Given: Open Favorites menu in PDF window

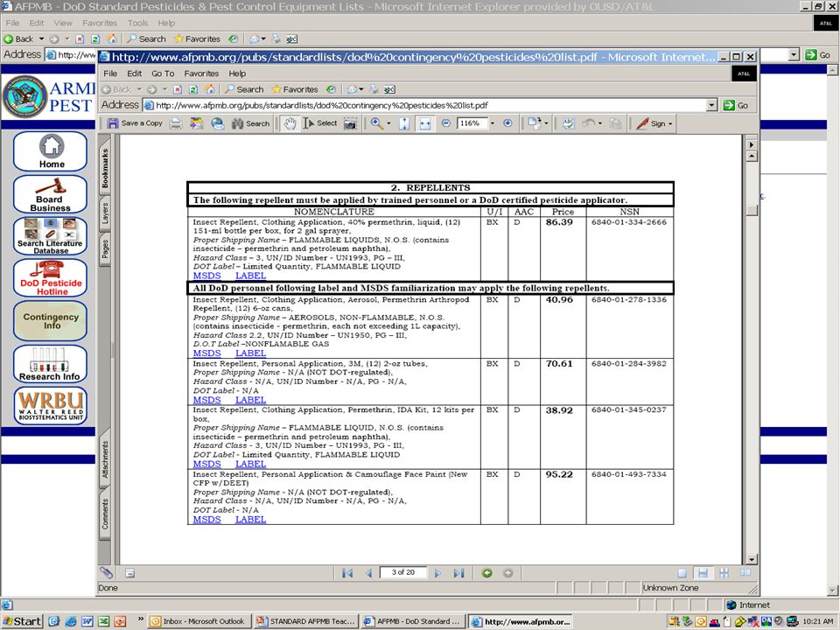Looking at the screenshot, I should click(x=201, y=73).
